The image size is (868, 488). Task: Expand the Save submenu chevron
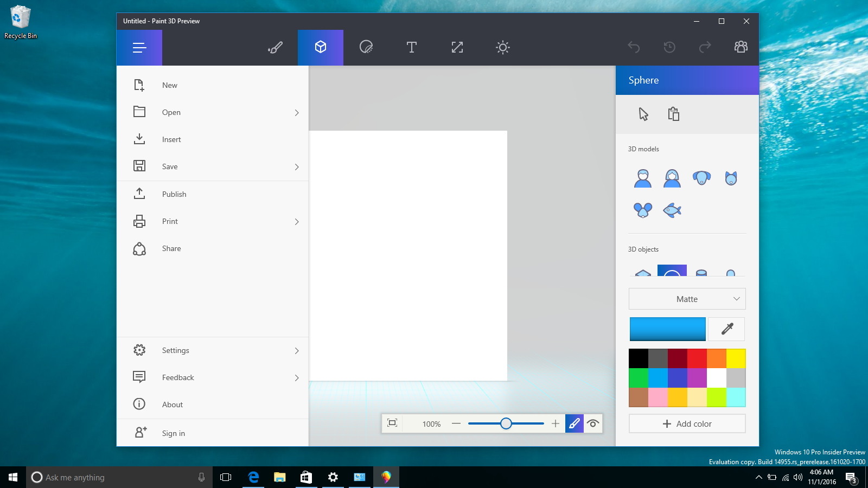tap(297, 167)
